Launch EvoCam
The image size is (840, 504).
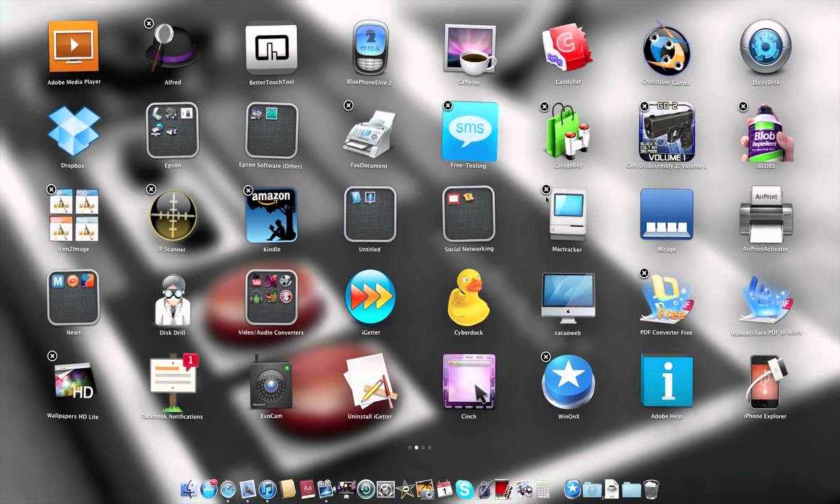(272, 383)
